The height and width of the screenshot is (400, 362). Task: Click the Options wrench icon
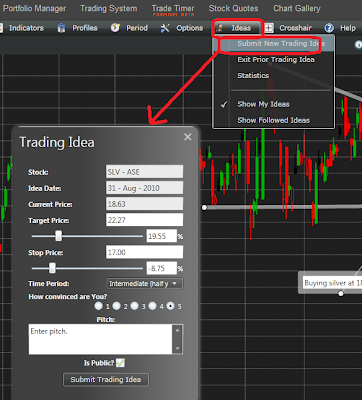coord(165,28)
